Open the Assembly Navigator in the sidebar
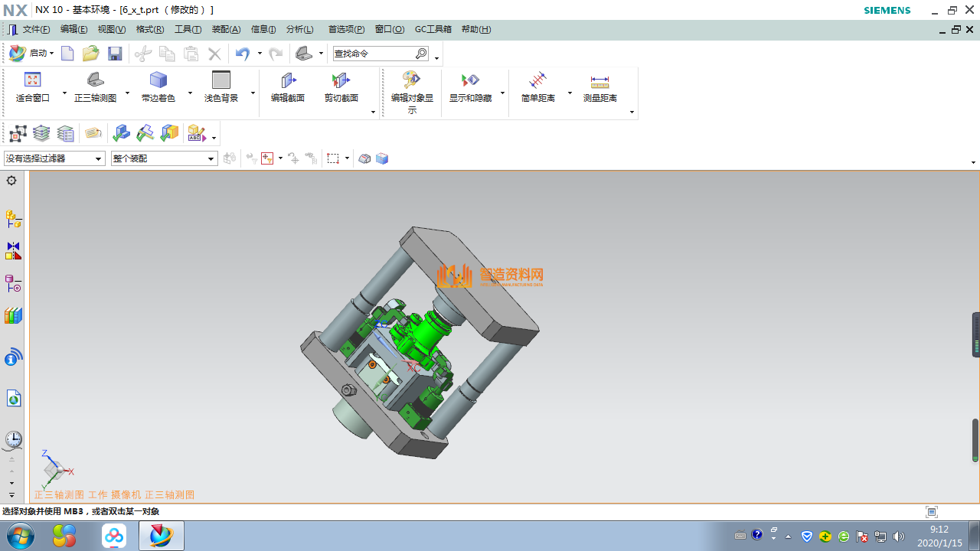 pyautogui.click(x=13, y=219)
